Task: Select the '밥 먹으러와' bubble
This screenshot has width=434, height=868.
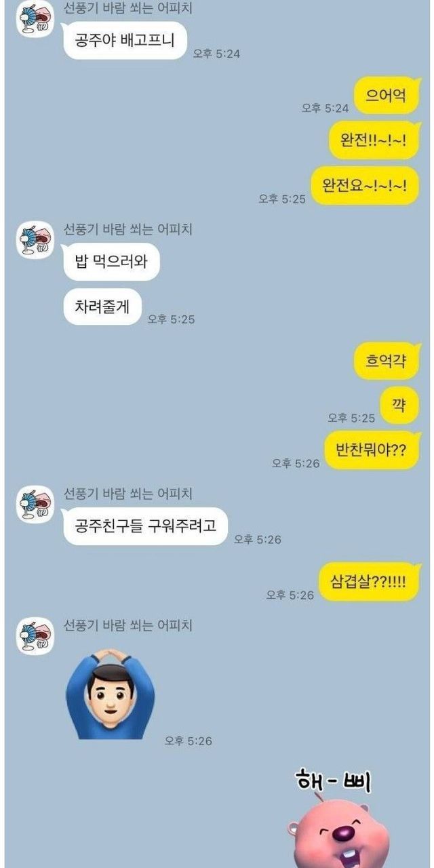Action: coord(111,261)
